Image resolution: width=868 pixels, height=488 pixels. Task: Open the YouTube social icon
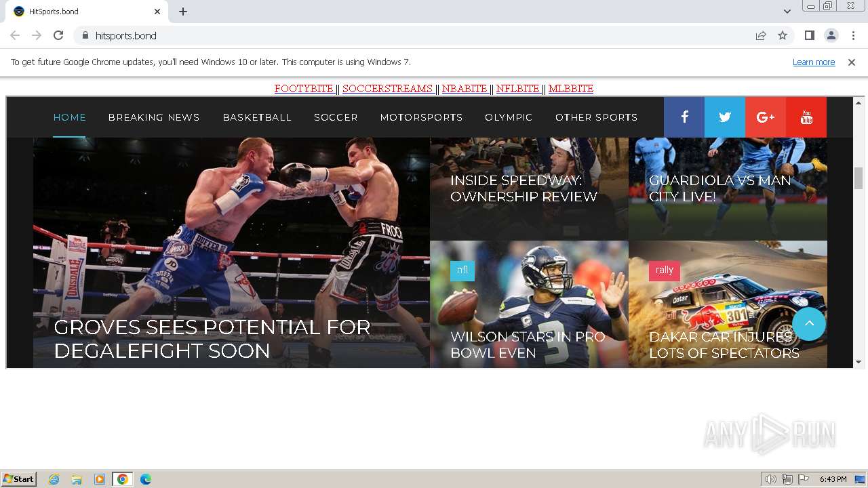click(806, 117)
